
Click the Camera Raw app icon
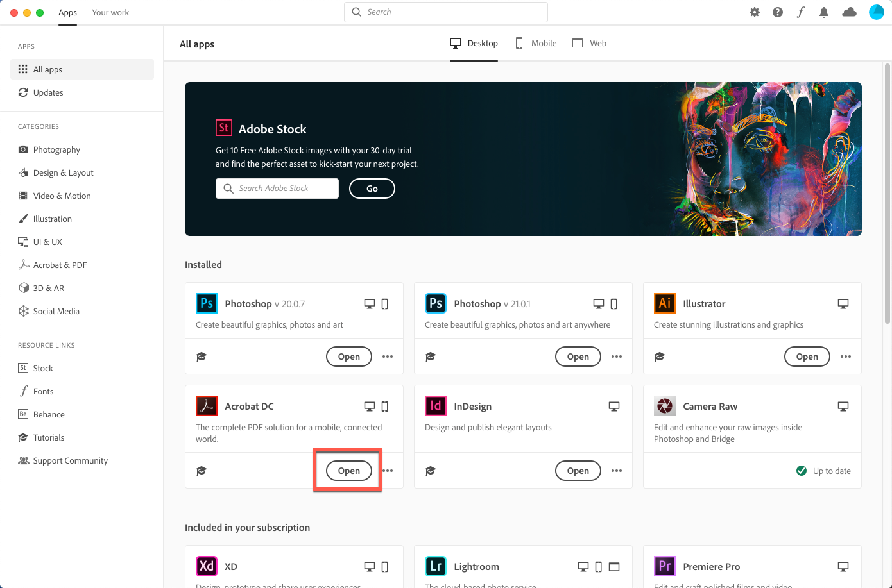click(x=665, y=406)
